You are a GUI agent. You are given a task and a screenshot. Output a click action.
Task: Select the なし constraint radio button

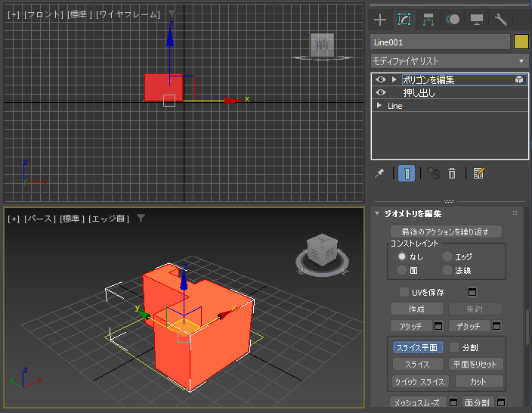coord(402,256)
